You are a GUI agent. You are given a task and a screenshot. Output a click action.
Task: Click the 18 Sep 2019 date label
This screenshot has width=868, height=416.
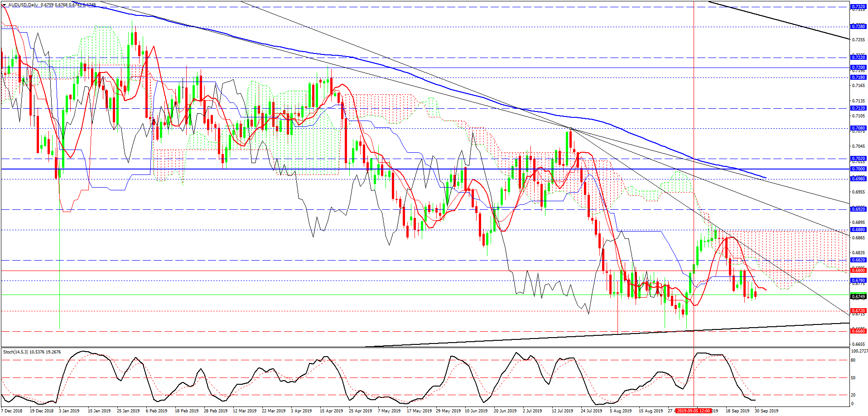click(738, 411)
